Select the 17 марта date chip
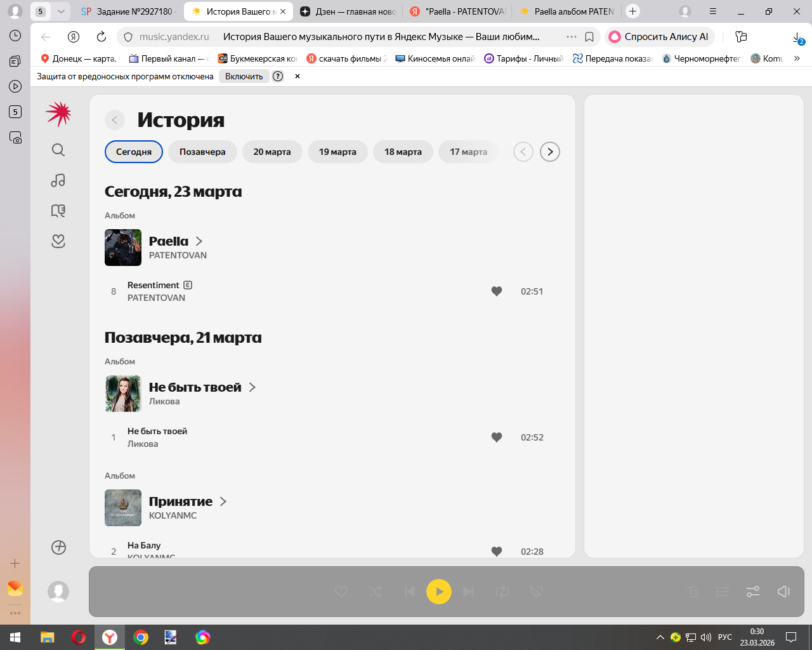Image resolution: width=812 pixels, height=650 pixels. (x=469, y=152)
